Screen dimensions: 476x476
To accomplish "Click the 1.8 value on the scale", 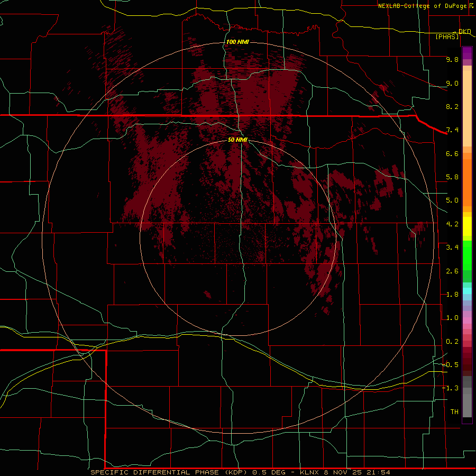I will coord(452,295).
